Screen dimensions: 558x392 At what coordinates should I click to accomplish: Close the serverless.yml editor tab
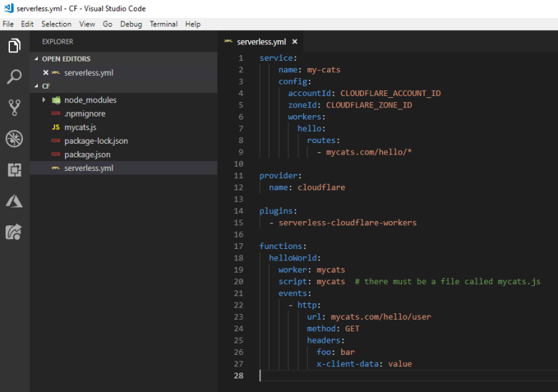click(x=295, y=41)
